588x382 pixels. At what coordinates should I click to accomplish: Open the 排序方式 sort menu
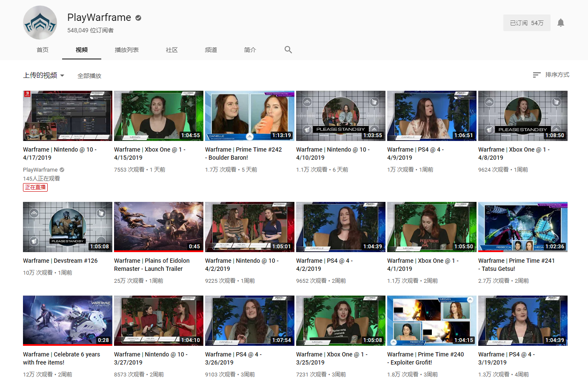click(551, 75)
